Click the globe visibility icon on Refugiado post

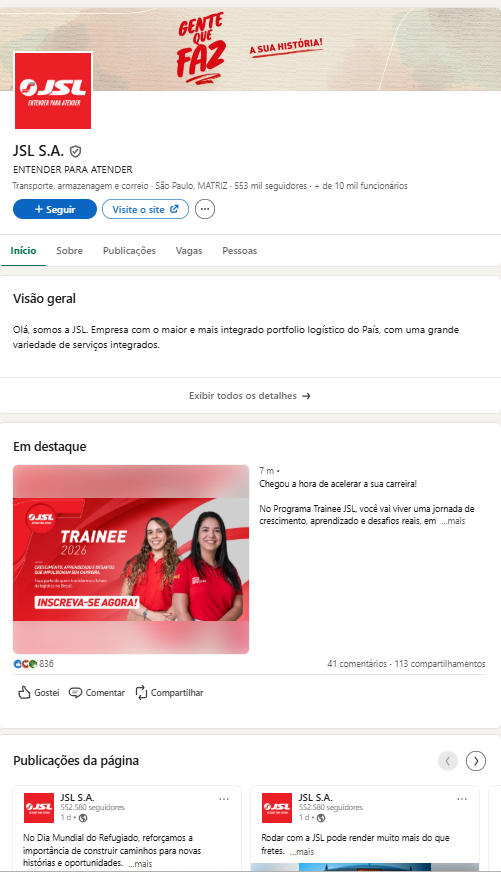(x=83, y=818)
